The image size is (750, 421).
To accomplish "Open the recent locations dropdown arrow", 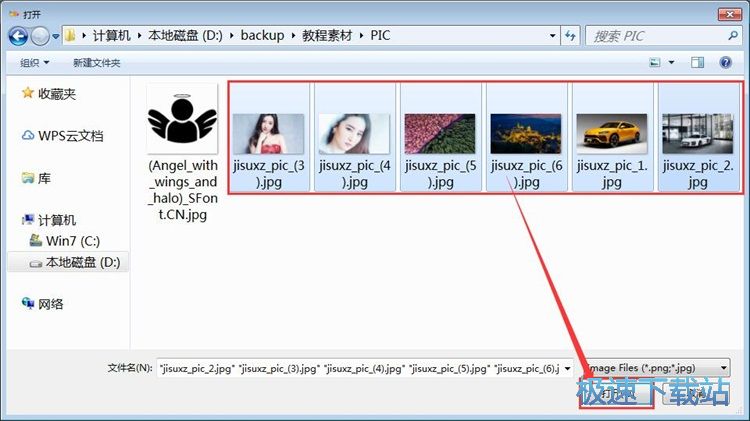I will [x=56, y=36].
